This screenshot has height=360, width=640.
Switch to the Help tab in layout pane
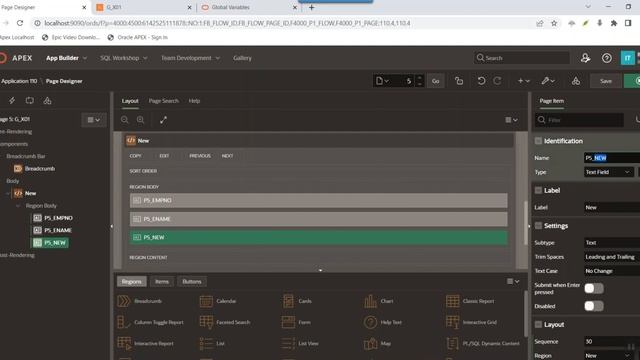[194, 101]
